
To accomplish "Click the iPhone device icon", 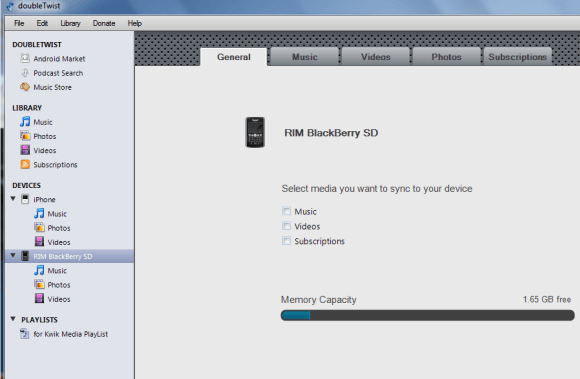I will (25, 199).
